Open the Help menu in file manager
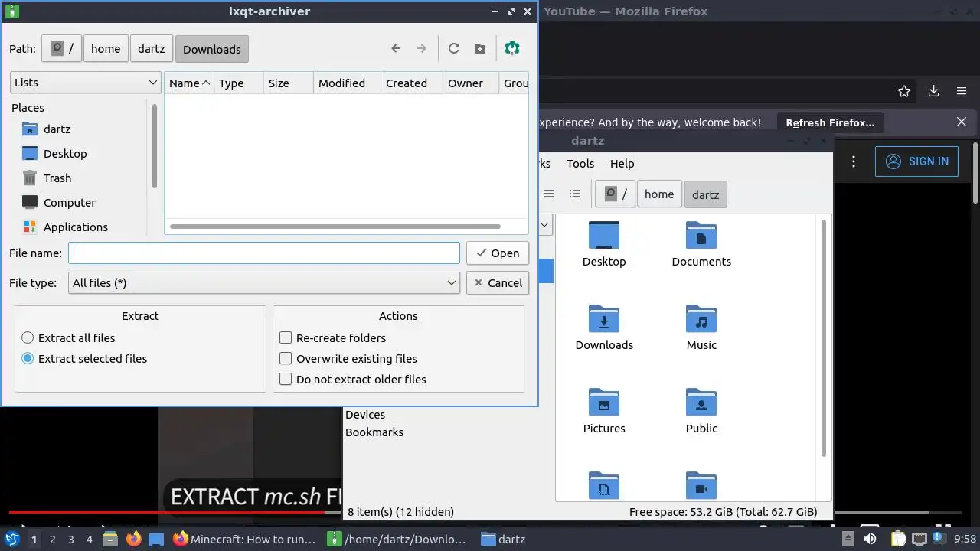 click(x=622, y=163)
